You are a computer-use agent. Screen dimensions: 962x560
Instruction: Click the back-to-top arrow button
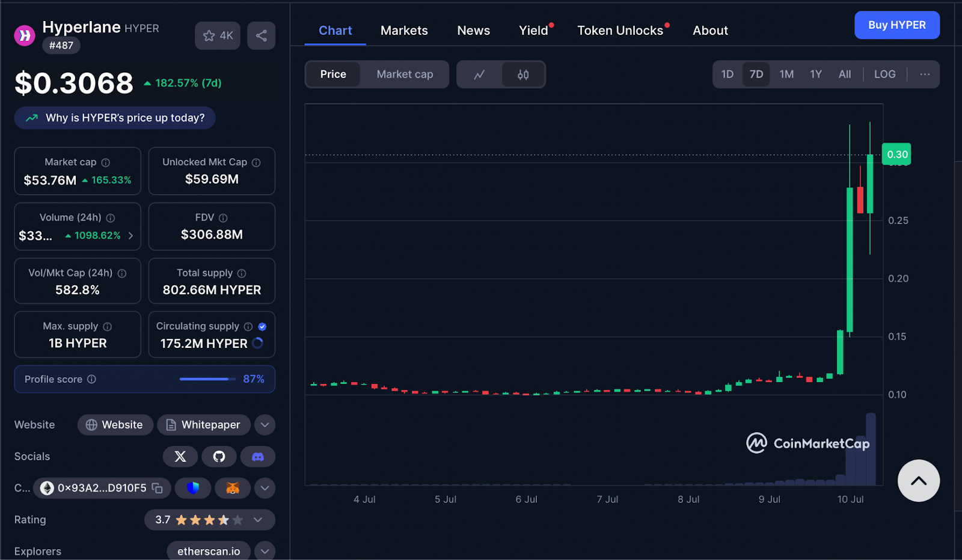tap(919, 481)
